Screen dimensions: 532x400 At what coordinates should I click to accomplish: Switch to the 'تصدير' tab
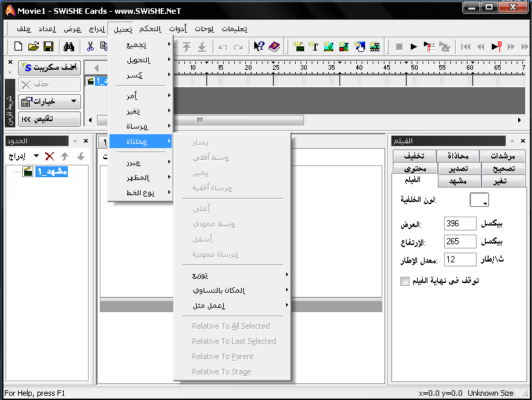point(458,168)
